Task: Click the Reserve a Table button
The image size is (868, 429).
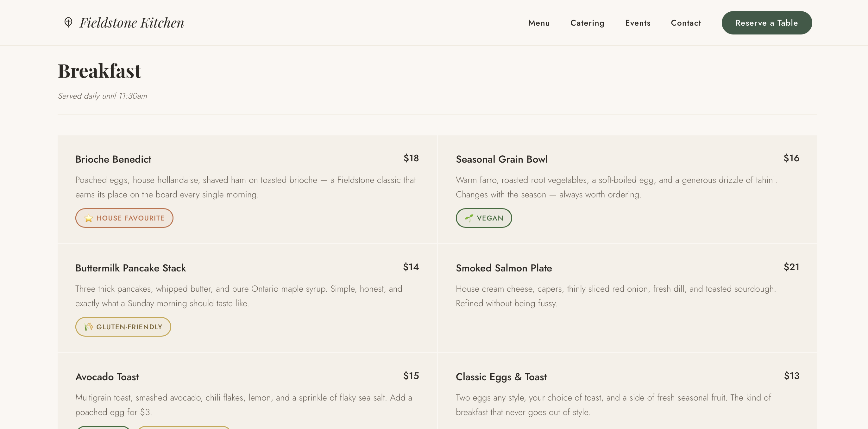Action: click(x=767, y=22)
